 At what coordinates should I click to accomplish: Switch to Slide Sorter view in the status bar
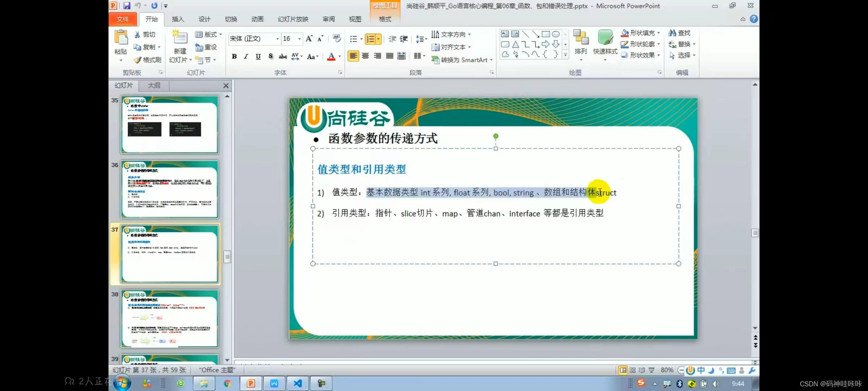(633, 370)
